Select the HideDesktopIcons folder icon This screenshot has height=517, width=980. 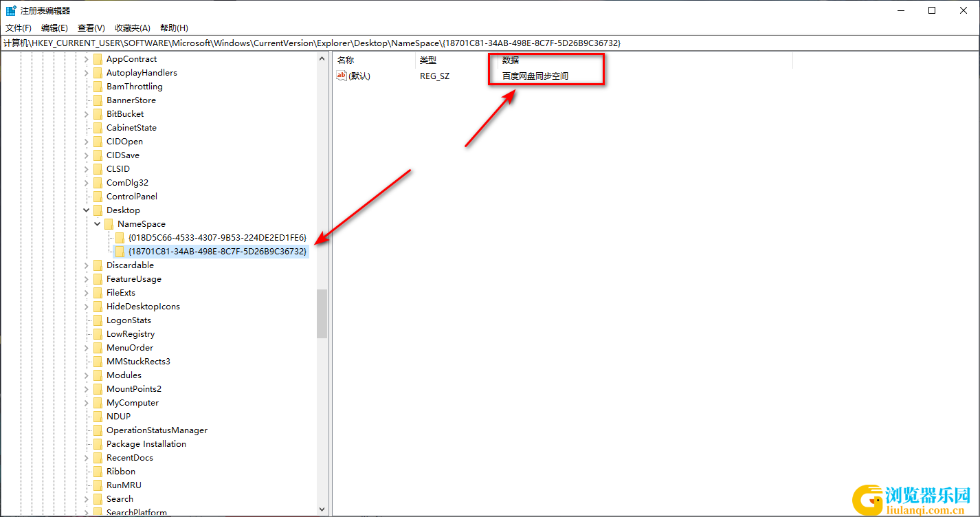point(98,307)
